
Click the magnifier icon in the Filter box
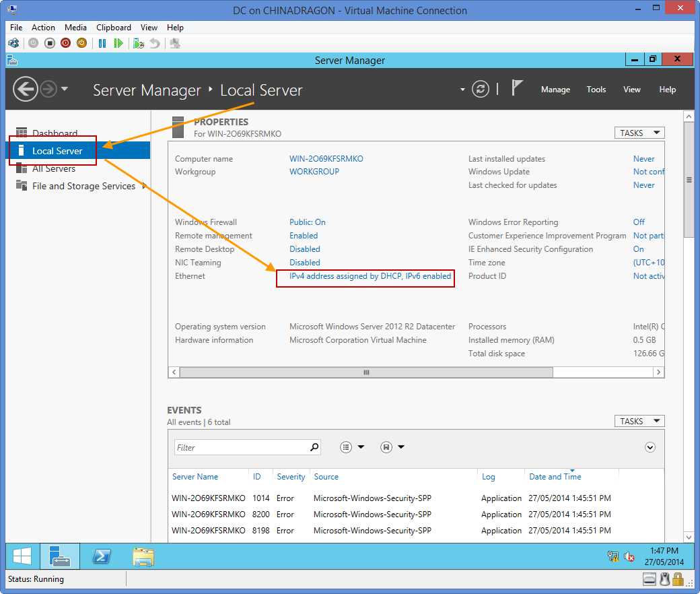point(314,447)
